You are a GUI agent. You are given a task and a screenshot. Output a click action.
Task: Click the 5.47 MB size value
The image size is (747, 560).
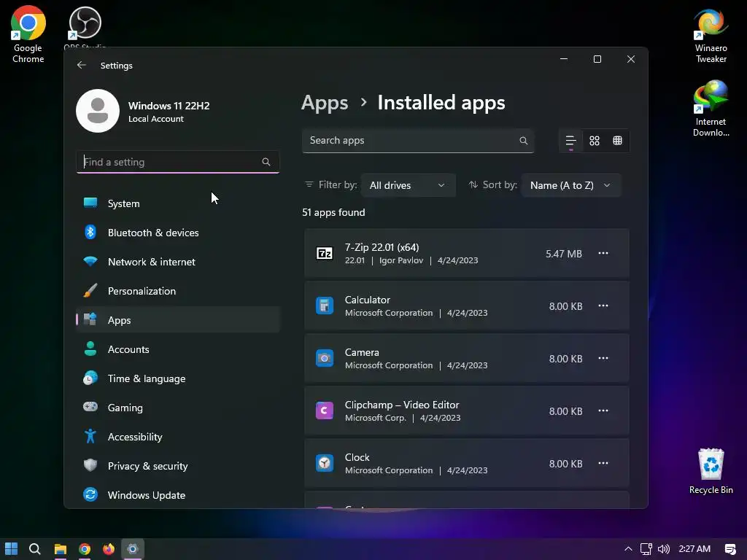(x=564, y=254)
